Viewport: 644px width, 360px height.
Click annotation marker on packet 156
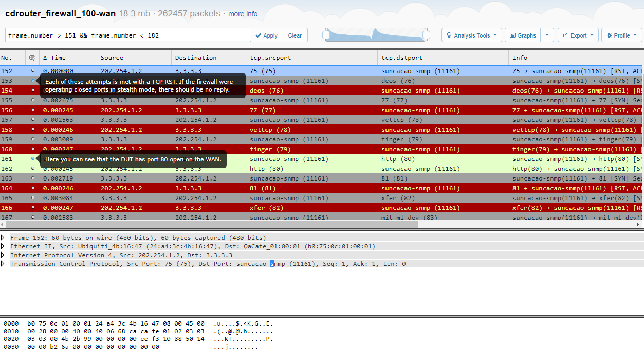[33, 110]
